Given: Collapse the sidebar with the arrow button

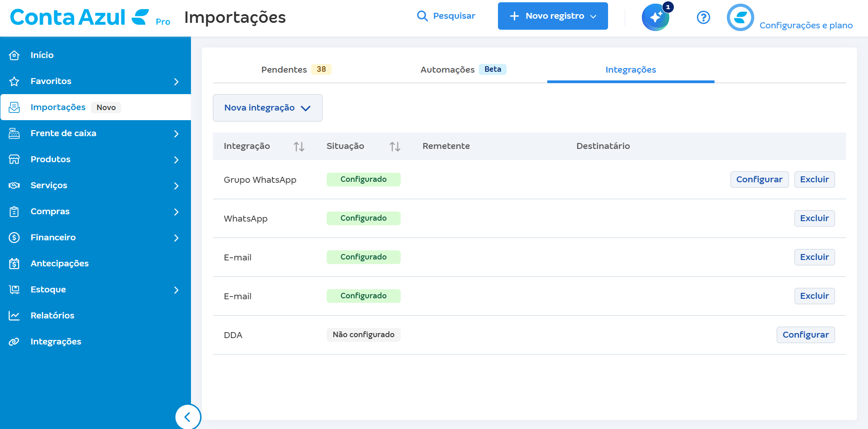Looking at the screenshot, I should pyautogui.click(x=187, y=417).
